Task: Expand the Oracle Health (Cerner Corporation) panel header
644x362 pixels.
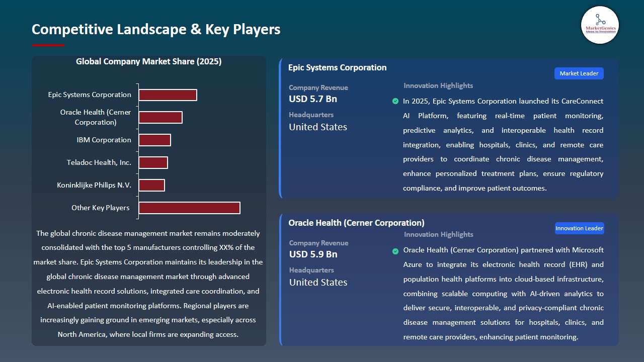Action: (x=356, y=222)
